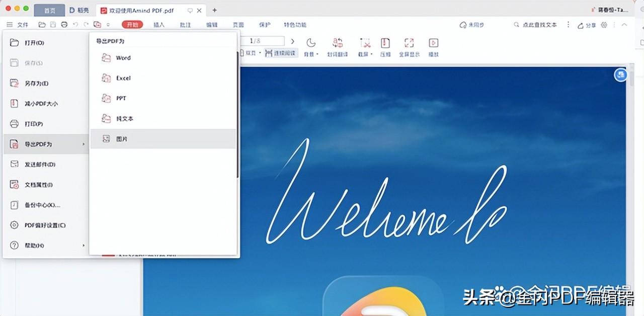Choose 打印(P) in the file menu
The width and height of the screenshot is (644, 316).
(x=46, y=124)
